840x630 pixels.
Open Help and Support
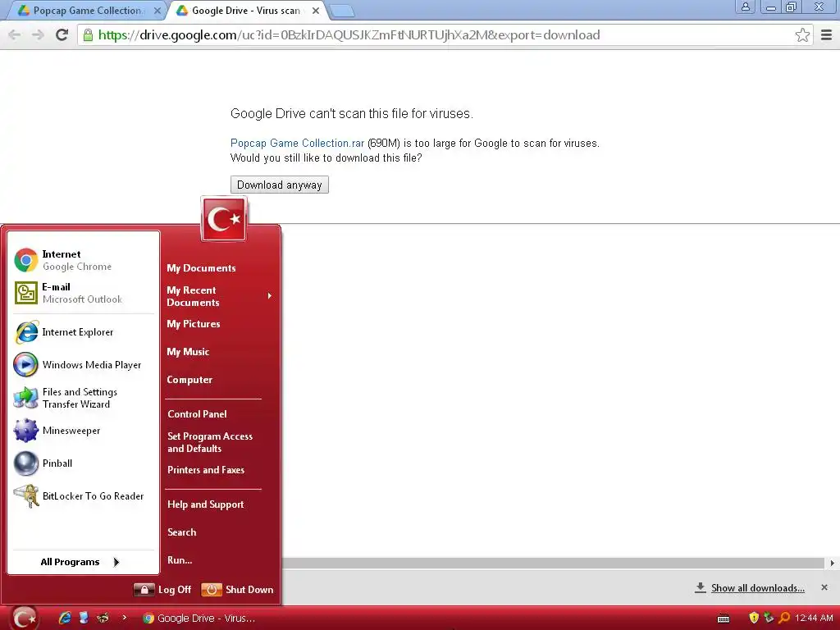pyautogui.click(x=206, y=504)
